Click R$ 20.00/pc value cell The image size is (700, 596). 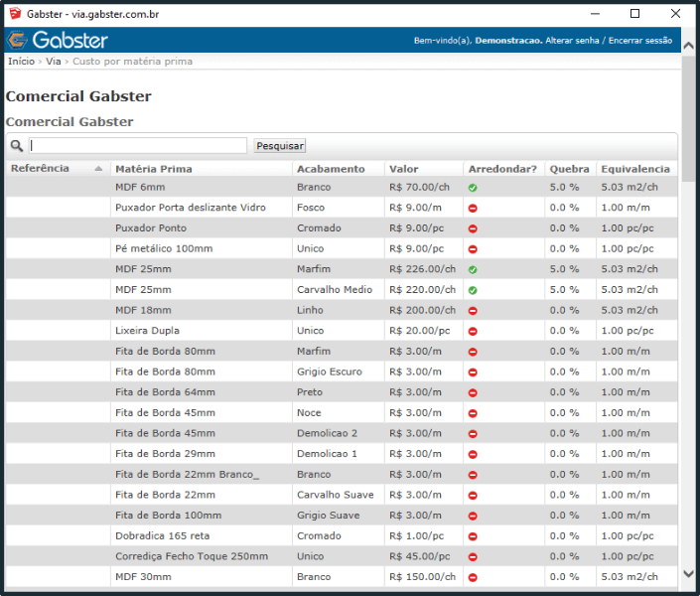tap(420, 331)
